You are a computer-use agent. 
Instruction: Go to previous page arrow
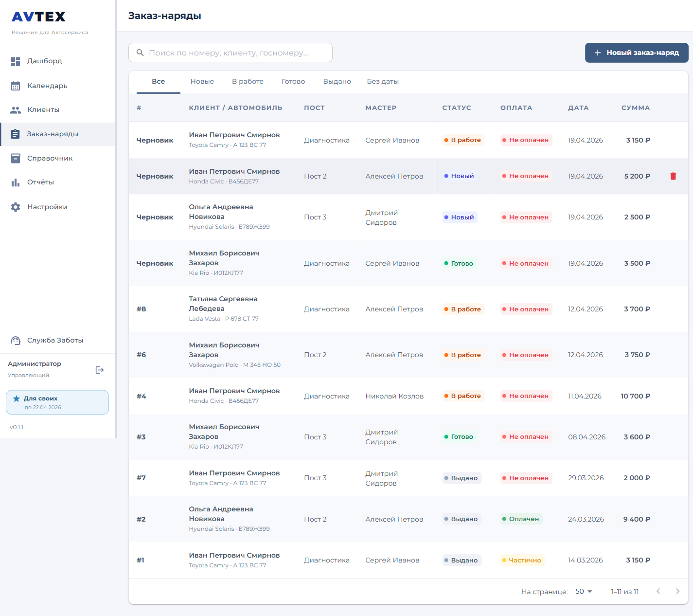click(x=658, y=591)
